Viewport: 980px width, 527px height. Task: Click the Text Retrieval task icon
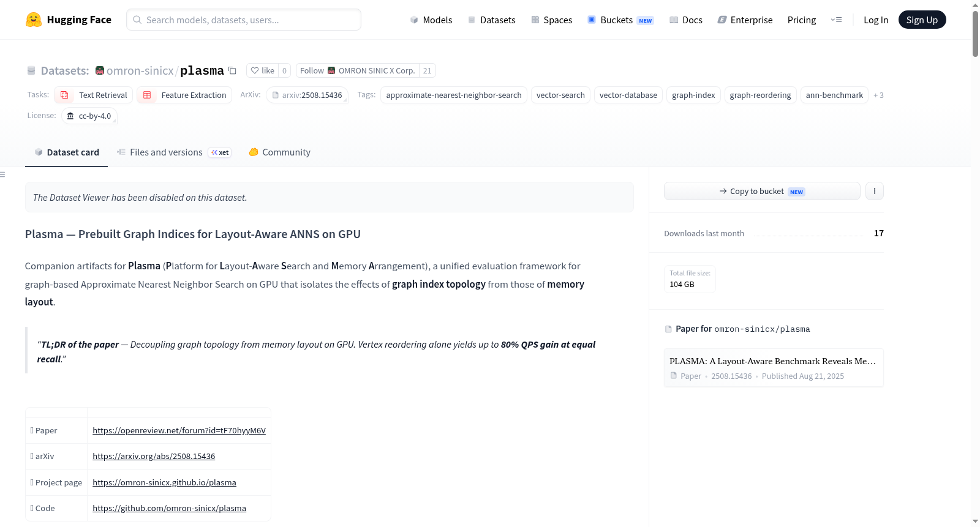pyautogui.click(x=64, y=95)
